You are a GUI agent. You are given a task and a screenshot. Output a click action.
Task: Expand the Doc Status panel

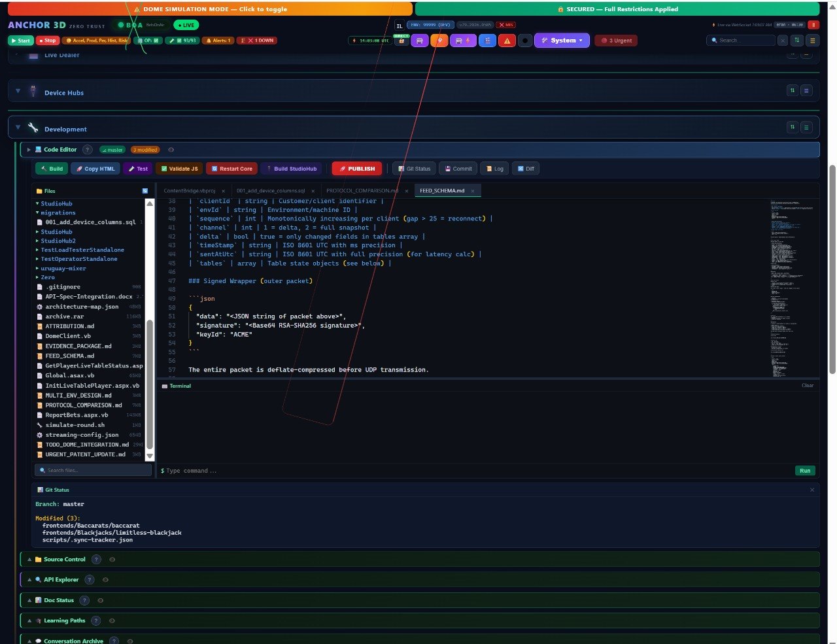coord(29,600)
